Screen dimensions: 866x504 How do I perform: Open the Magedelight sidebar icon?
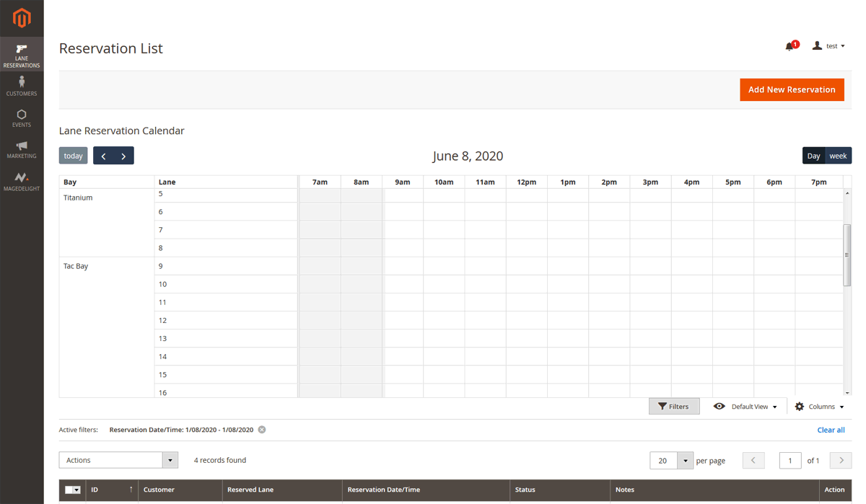(21, 177)
